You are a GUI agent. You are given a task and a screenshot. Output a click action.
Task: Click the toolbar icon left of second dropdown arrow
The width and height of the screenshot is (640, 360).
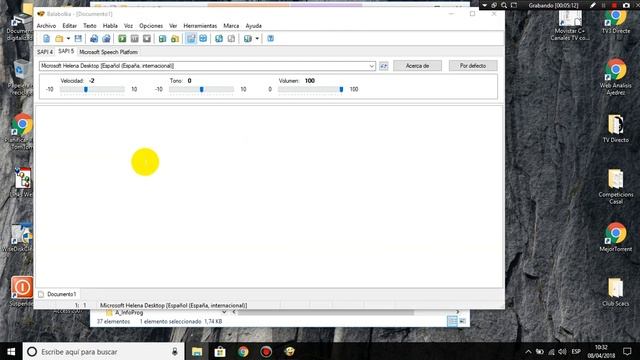click(x=247, y=39)
